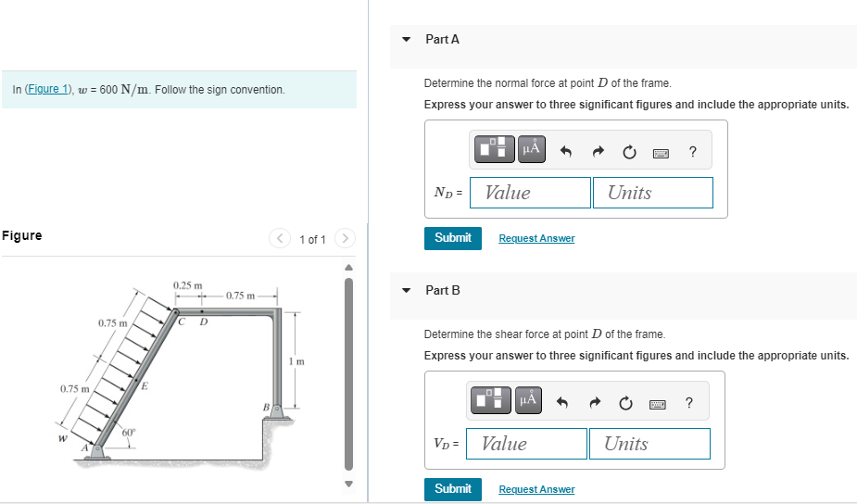The width and height of the screenshot is (857, 504).
Task: Undo last edit in Part B
Action: pyautogui.click(x=562, y=403)
